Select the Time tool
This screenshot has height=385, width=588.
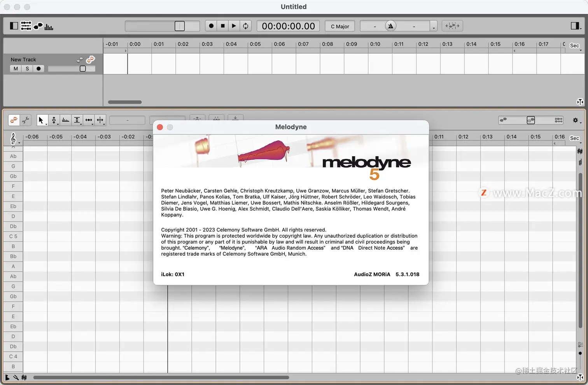[x=89, y=120]
